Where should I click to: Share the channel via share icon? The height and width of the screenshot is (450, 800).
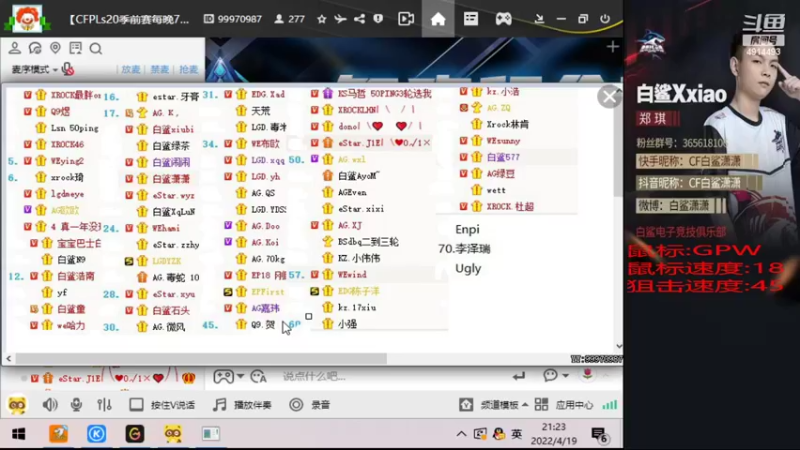point(360,19)
